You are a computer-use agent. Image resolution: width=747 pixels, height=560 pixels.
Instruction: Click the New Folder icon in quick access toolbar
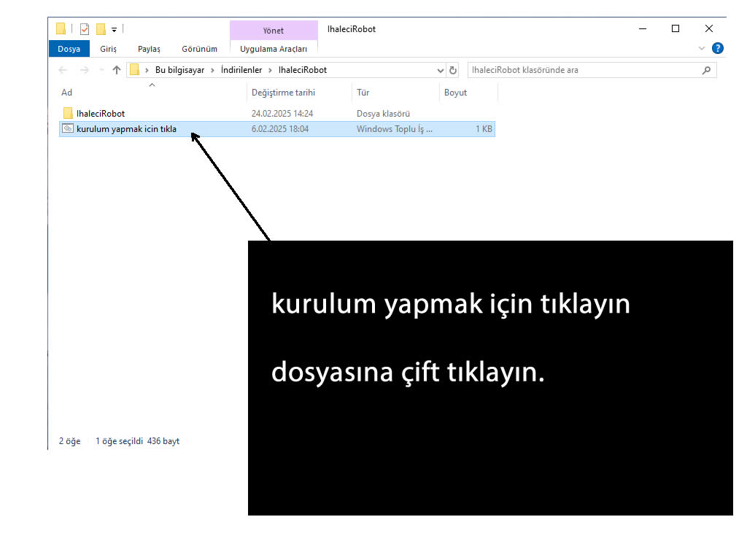(x=101, y=29)
